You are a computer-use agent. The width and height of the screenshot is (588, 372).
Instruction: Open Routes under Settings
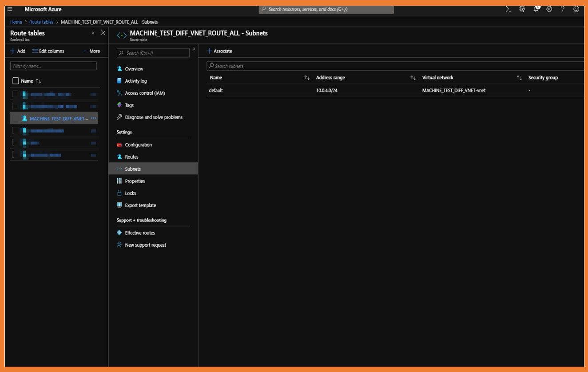(x=131, y=157)
